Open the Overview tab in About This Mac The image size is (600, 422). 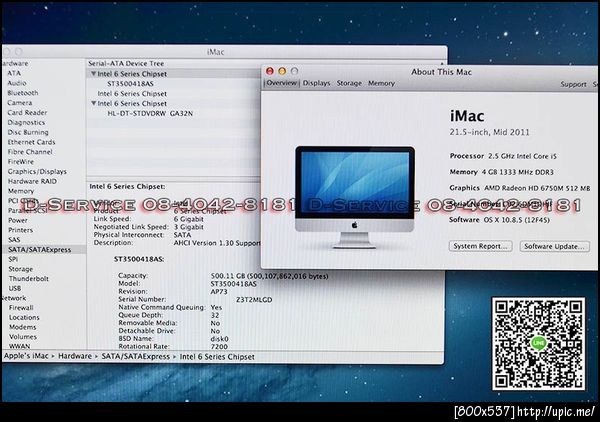(282, 83)
